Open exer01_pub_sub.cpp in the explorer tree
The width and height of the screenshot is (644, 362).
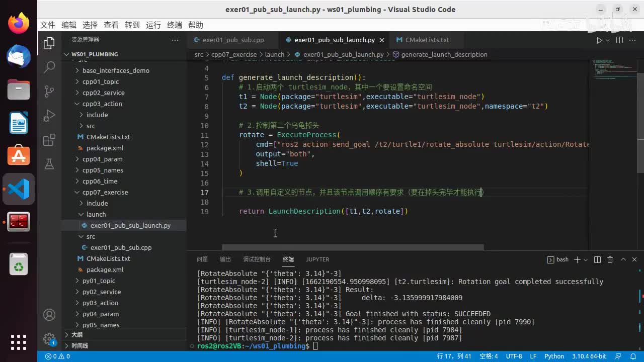point(121,247)
